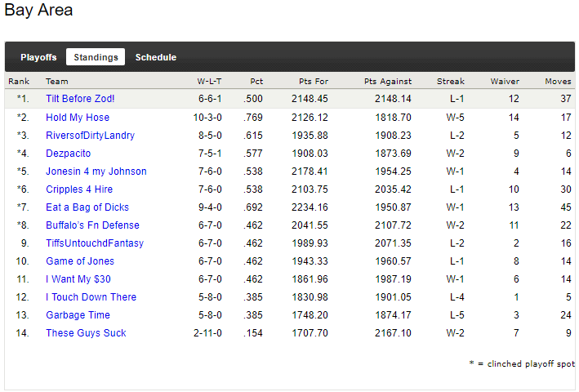Open Garbage Time team link
Screen dimensions: 579x392
point(78,315)
